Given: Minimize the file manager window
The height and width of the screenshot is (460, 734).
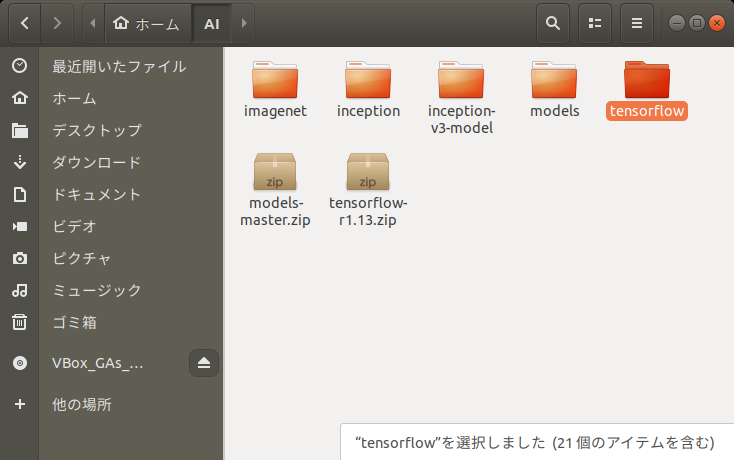Looking at the screenshot, I should (x=676, y=23).
